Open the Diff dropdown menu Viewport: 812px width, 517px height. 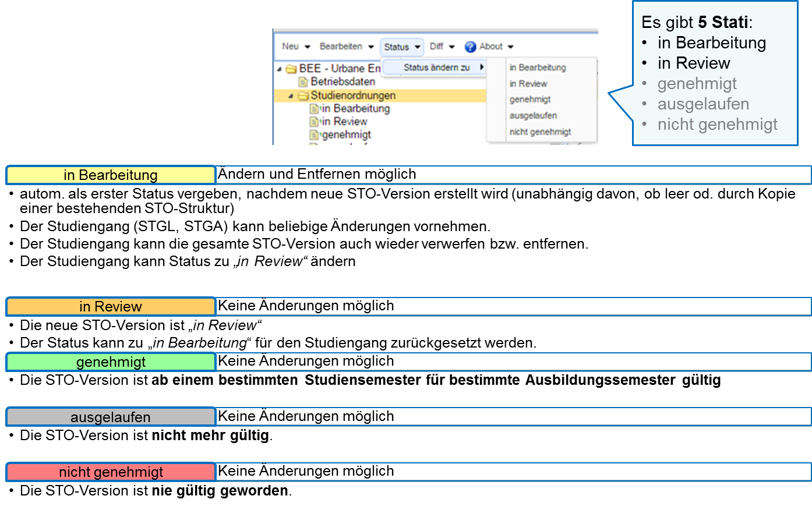click(442, 47)
